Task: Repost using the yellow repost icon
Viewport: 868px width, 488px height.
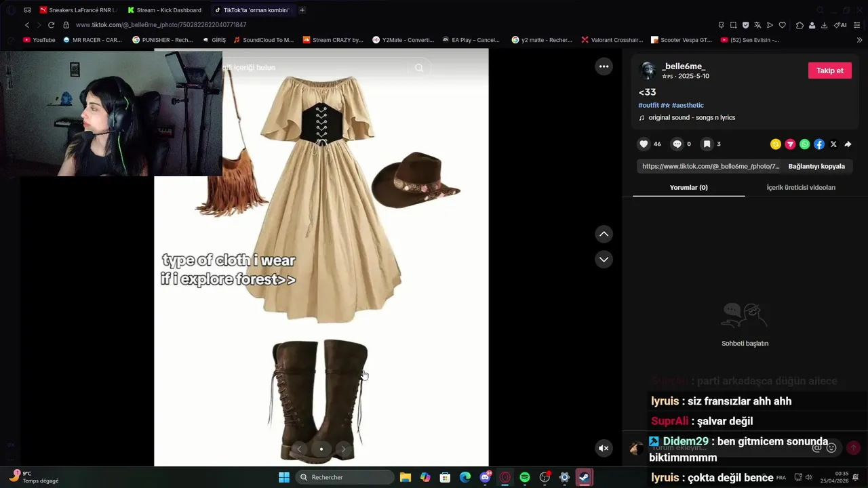Action: (776, 144)
